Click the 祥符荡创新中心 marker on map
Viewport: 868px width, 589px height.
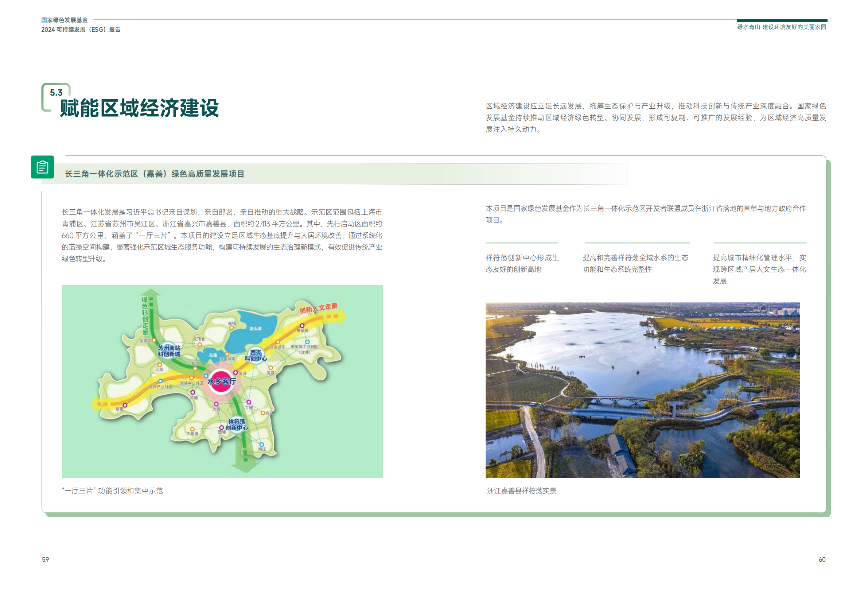[237, 424]
